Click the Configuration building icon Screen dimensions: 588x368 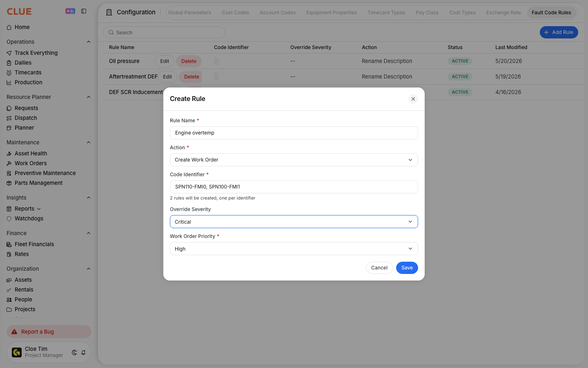(x=109, y=12)
